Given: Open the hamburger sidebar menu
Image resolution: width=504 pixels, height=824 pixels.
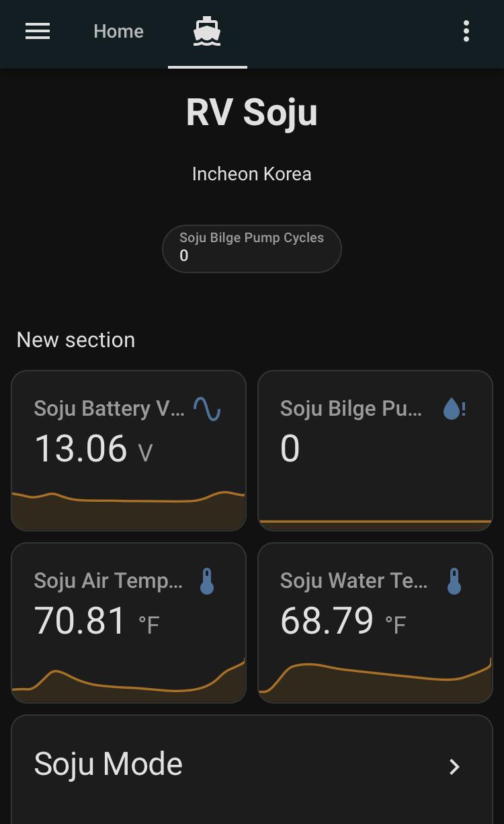Looking at the screenshot, I should pyautogui.click(x=38, y=32).
